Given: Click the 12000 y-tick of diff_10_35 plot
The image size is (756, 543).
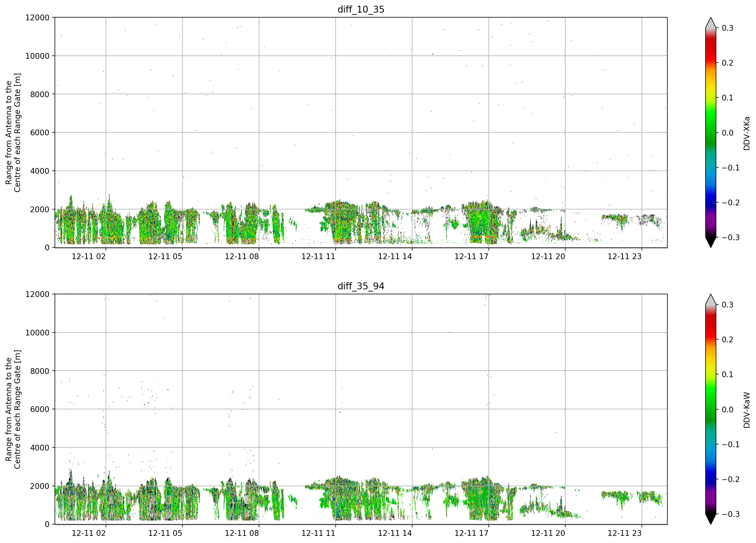Looking at the screenshot, I should (37, 17).
